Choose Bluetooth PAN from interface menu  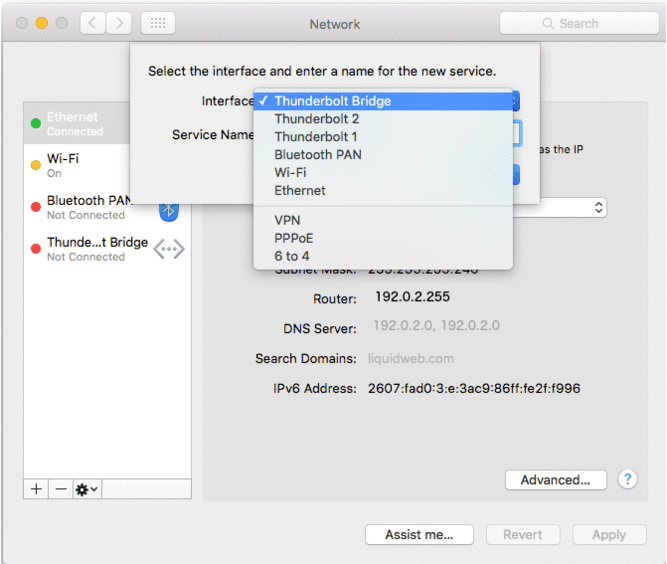click(383, 155)
